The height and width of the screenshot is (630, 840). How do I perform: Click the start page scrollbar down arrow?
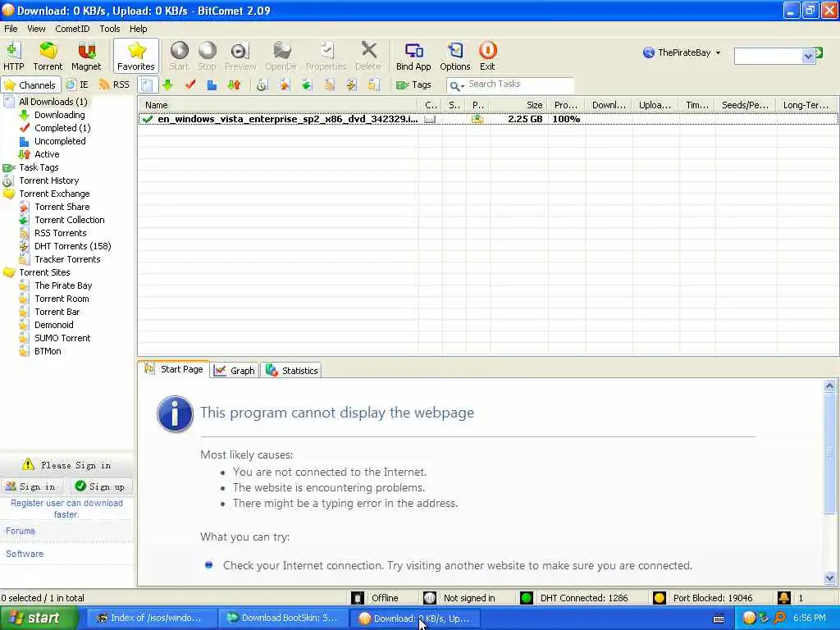[x=829, y=577]
